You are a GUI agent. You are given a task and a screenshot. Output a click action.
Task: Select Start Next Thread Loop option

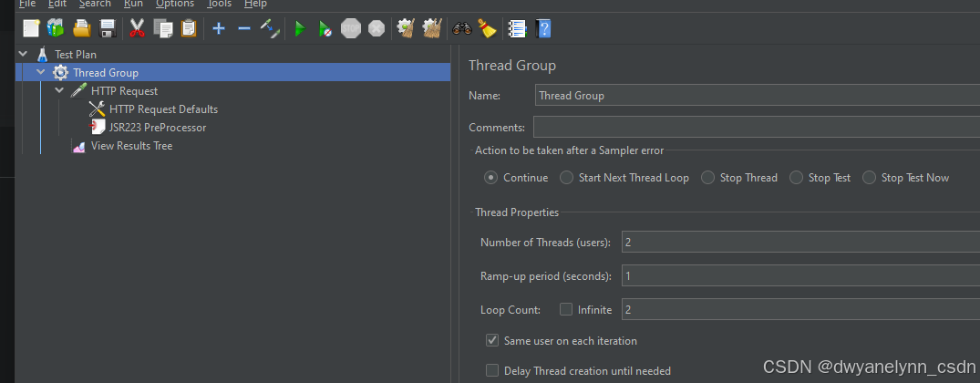(566, 178)
